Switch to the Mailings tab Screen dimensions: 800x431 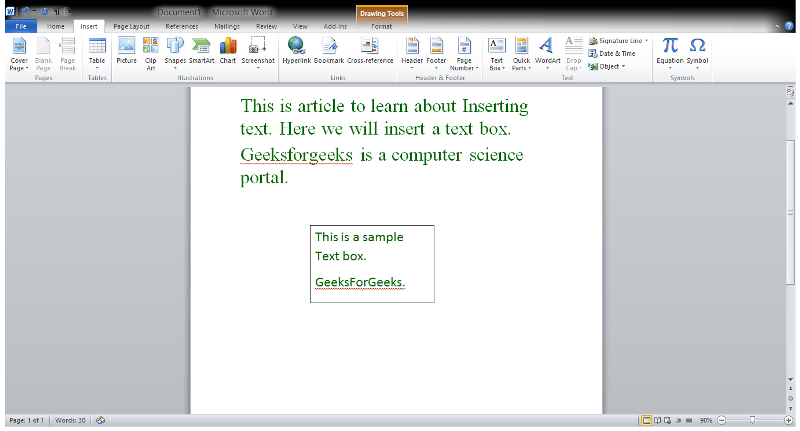[x=227, y=27]
